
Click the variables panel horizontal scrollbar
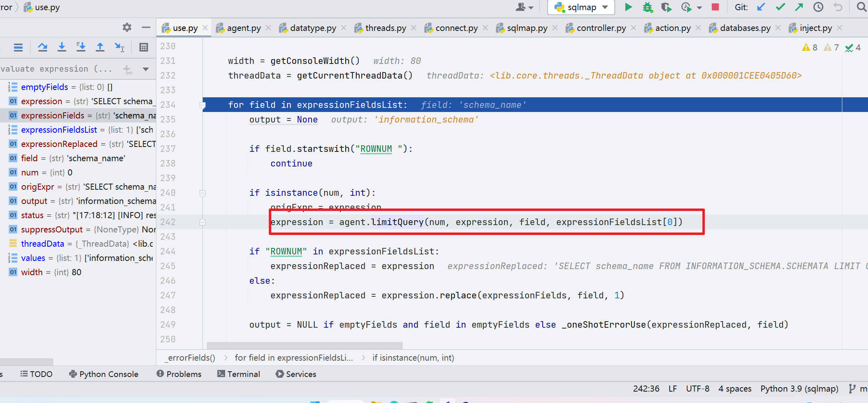point(26,361)
